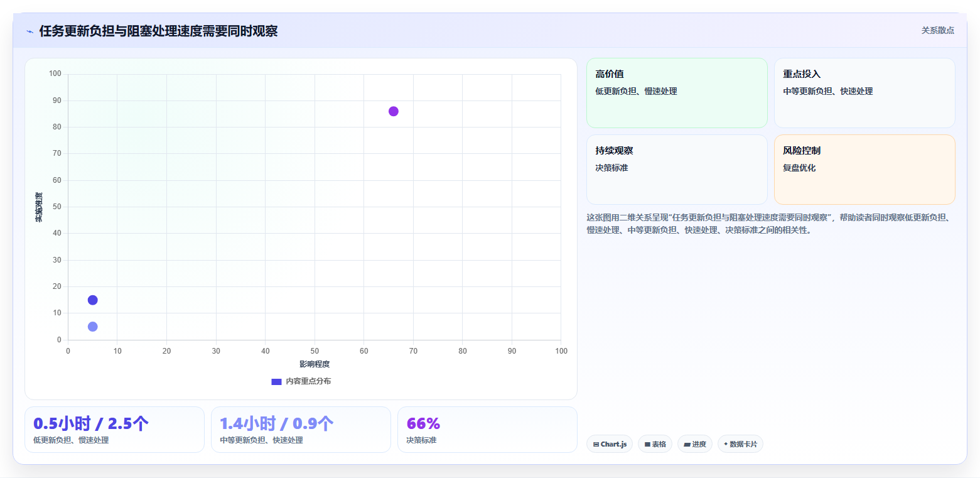
Task: Click the 0.5小时 / 2.5个 stat card
Action: pyautogui.click(x=114, y=430)
